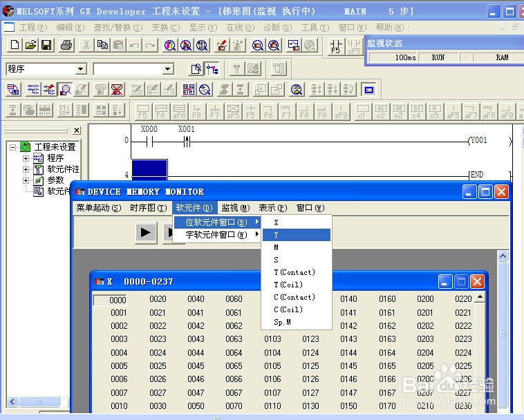This screenshot has width=524, height=420.
Task: Click the write to PLC icon
Action: 222,45
